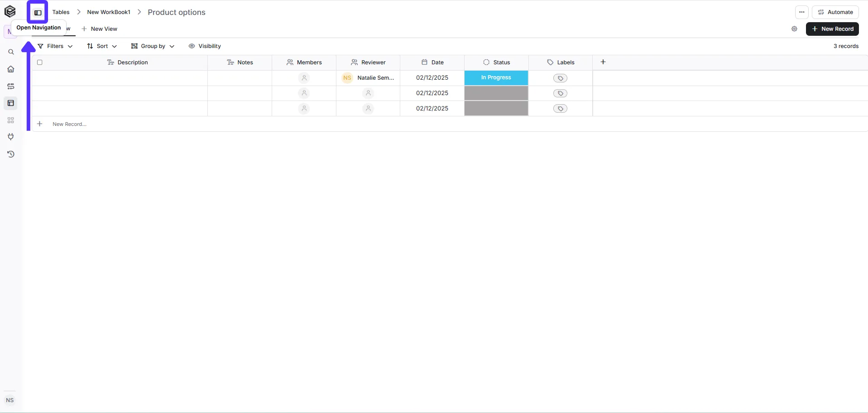Viewport: 868px width, 413px height.
Task: Click the labels tag in second row
Action: pos(561,93)
